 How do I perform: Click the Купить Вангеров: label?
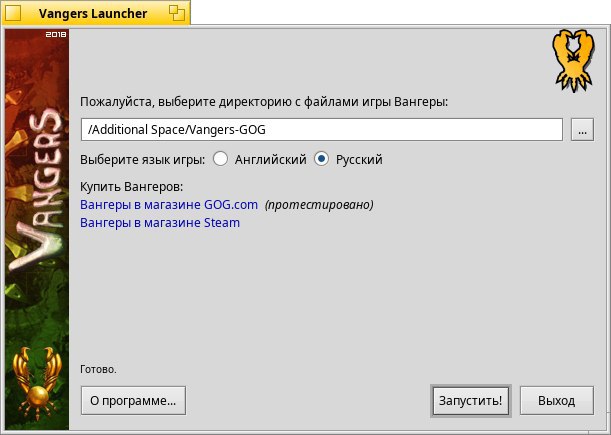[x=132, y=187]
